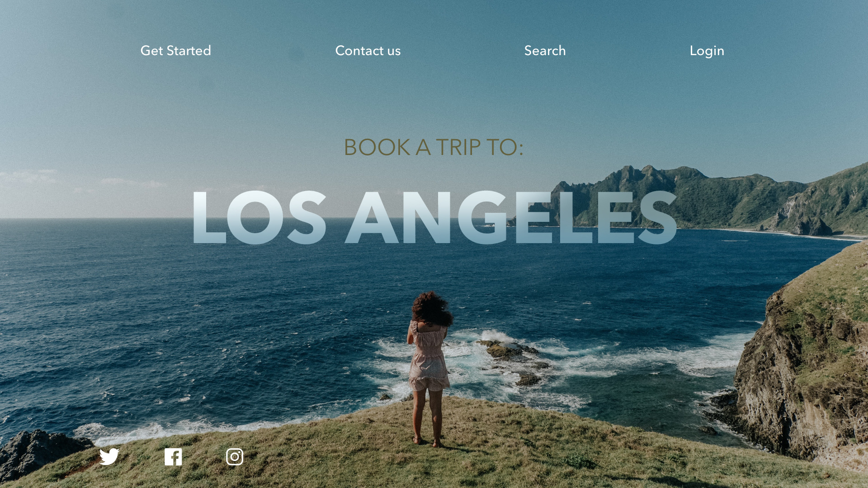
Task: Click the final S of ANGELES
Action: coord(657,217)
